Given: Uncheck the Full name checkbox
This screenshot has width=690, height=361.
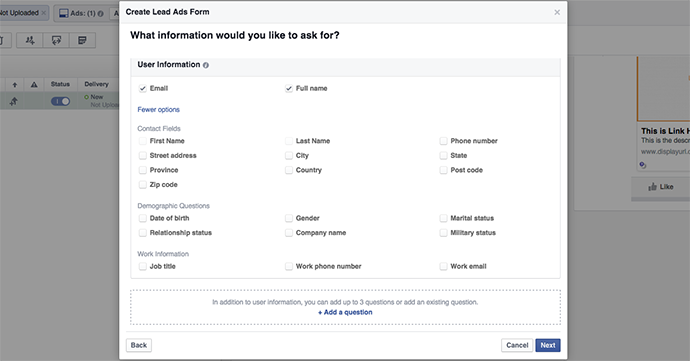Looking at the screenshot, I should click(289, 88).
